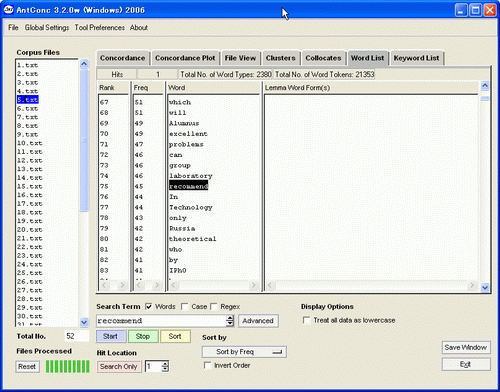This screenshot has width=500, height=392.
Task: Click the Save Window button
Action: tap(466, 347)
